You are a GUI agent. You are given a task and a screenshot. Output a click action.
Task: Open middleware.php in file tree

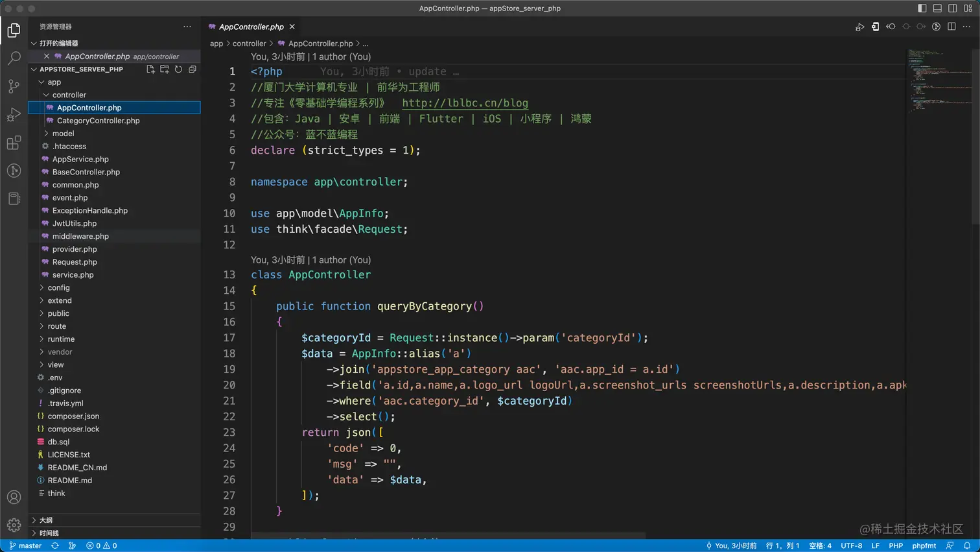click(x=80, y=237)
